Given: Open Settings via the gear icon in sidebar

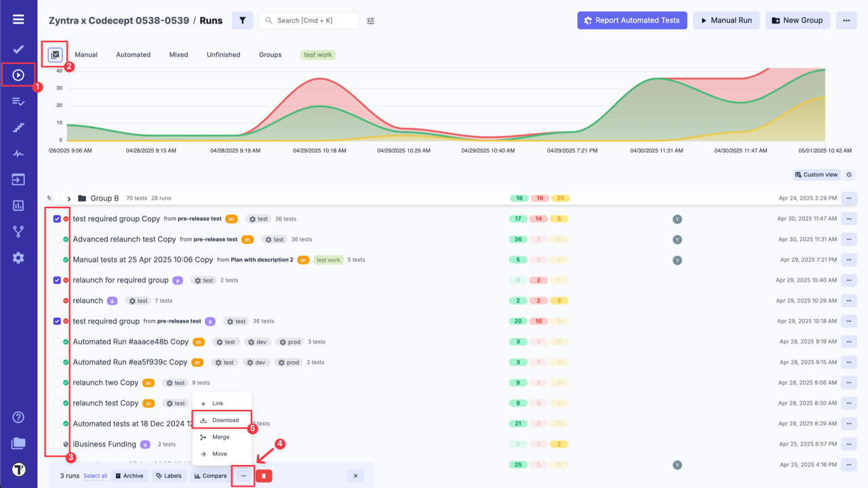Looking at the screenshot, I should coord(18,257).
